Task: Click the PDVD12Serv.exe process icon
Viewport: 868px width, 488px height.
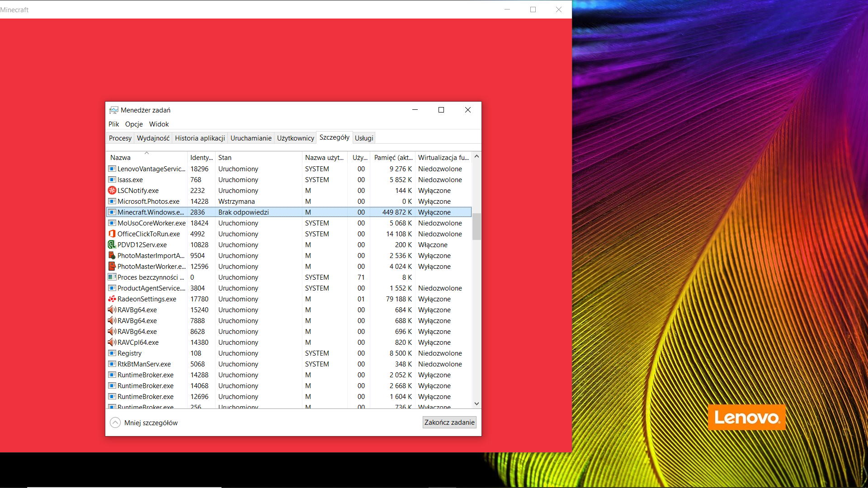Action: (x=112, y=245)
